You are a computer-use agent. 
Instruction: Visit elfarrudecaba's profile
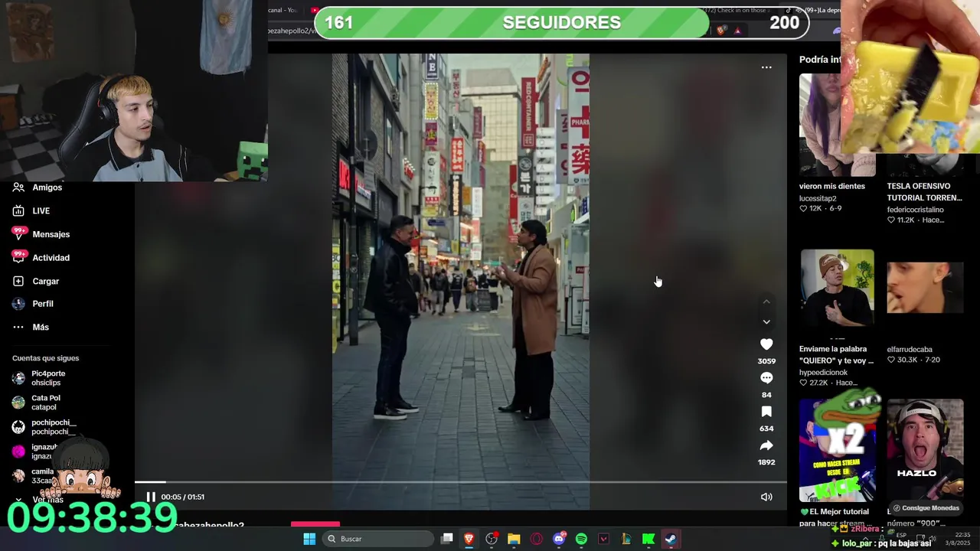click(910, 350)
